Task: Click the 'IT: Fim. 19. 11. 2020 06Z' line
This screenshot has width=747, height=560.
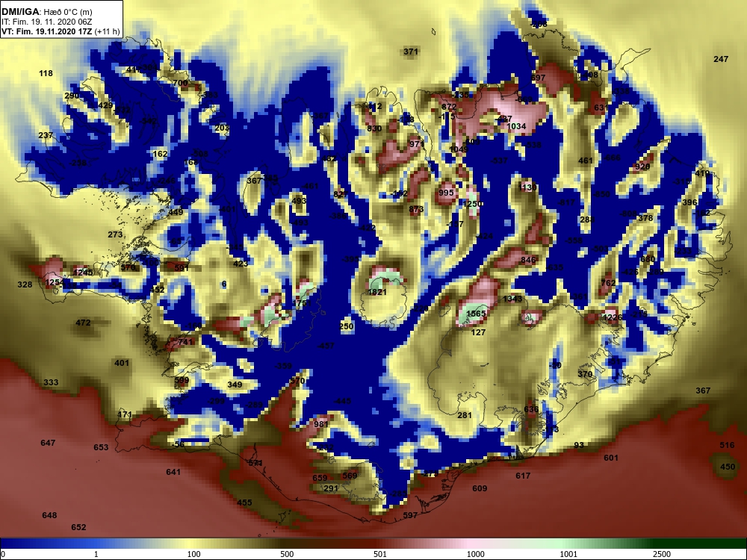Action: pyautogui.click(x=46, y=22)
